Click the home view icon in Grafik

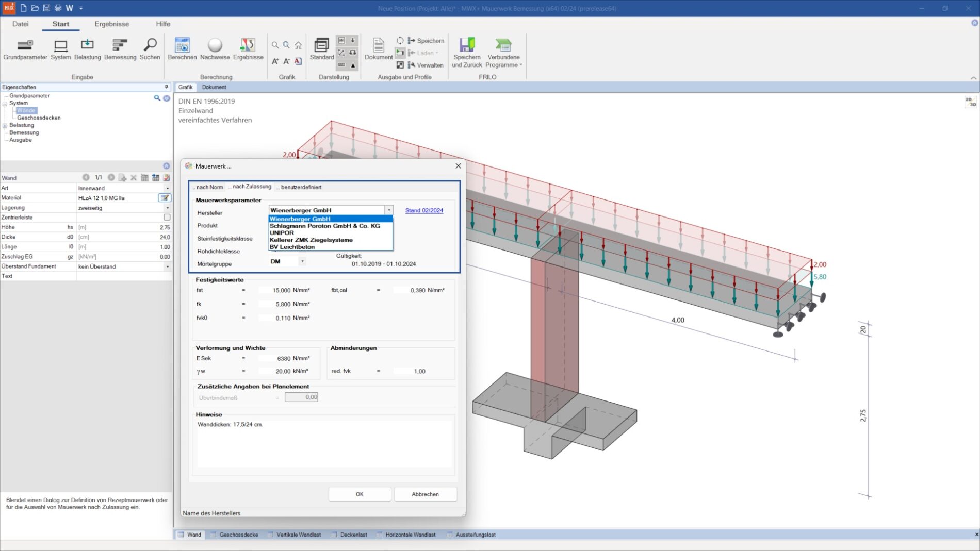coord(298,45)
